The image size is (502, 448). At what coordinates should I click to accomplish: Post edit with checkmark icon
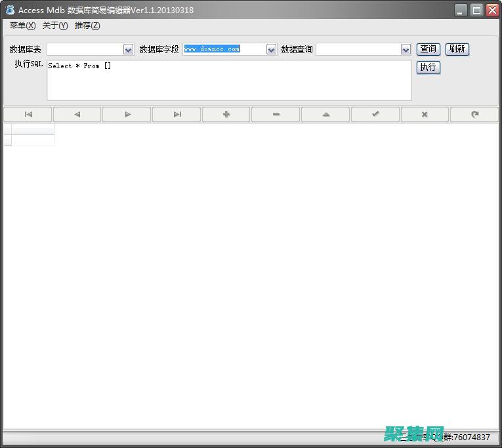pos(375,114)
